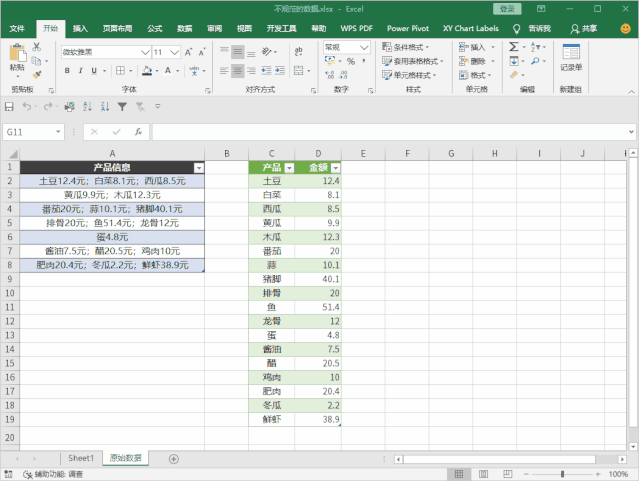Open the 记录单 form tool
This screenshot has height=481, width=639.
coord(570,59)
